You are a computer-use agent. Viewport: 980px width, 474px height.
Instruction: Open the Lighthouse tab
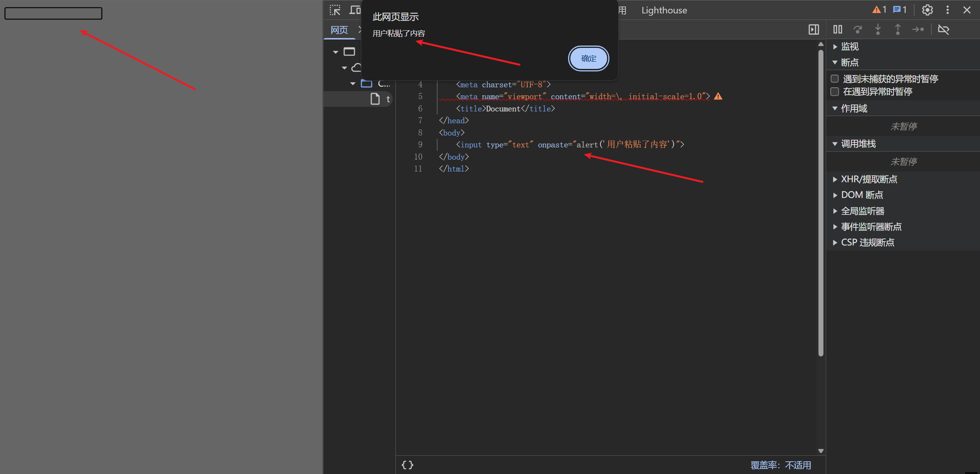[x=664, y=10]
